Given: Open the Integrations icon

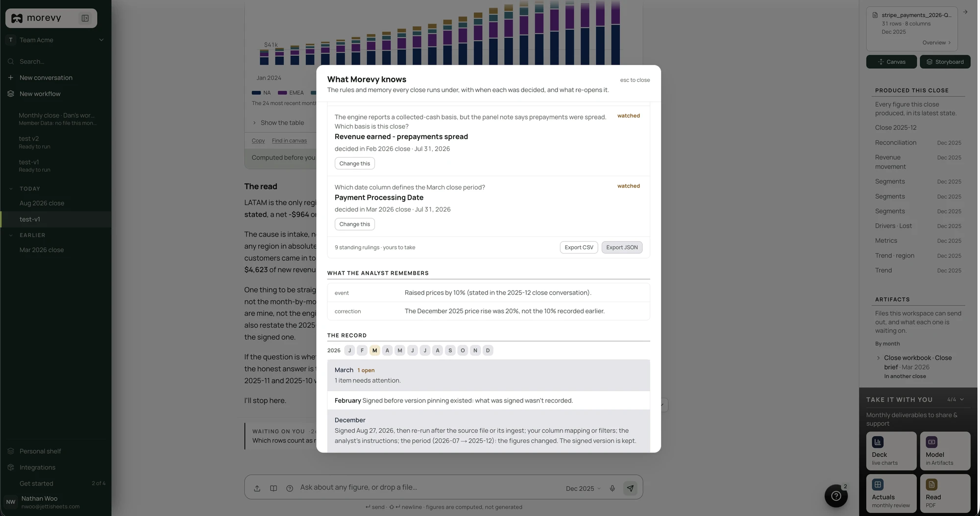Looking at the screenshot, I should 11,468.
